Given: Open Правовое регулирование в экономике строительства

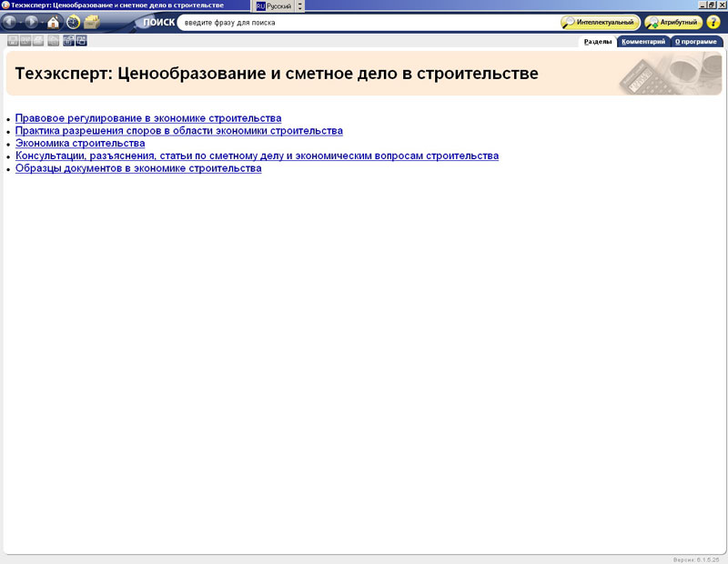Looking at the screenshot, I should point(148,118).
